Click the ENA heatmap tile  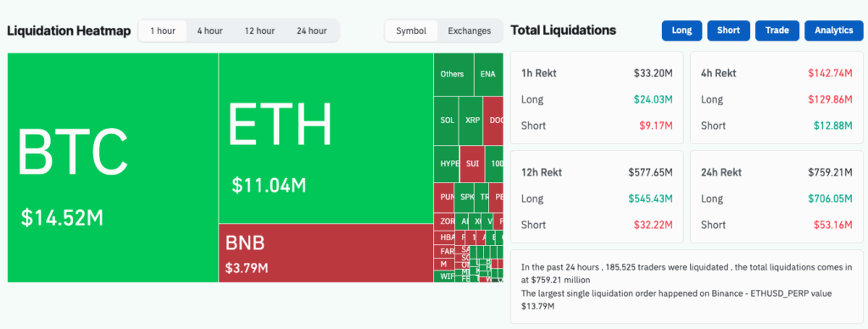coord(488,75)
